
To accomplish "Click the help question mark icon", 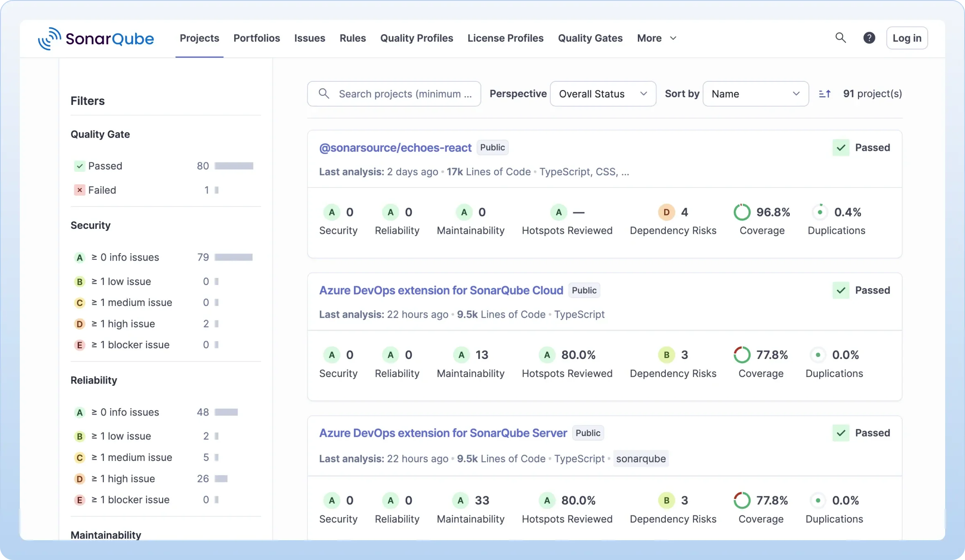I will pyautogui.click(x=869, y=38).
